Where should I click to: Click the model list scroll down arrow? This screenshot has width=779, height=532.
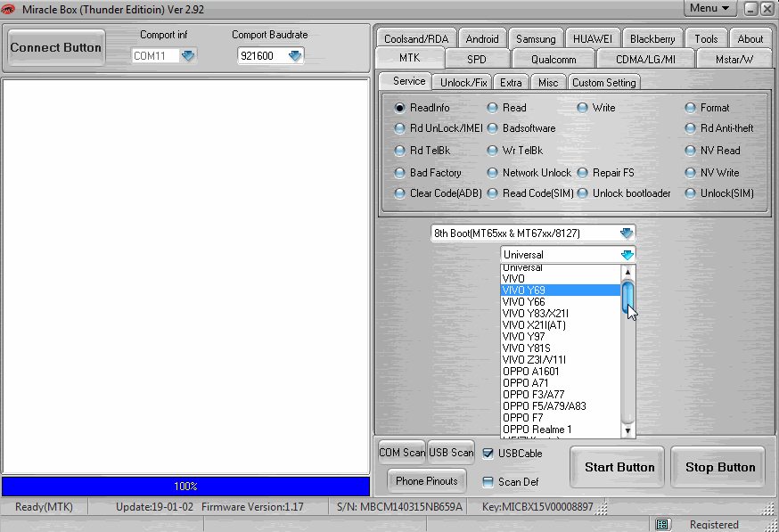pyautogui.click(x=627, y=430)
